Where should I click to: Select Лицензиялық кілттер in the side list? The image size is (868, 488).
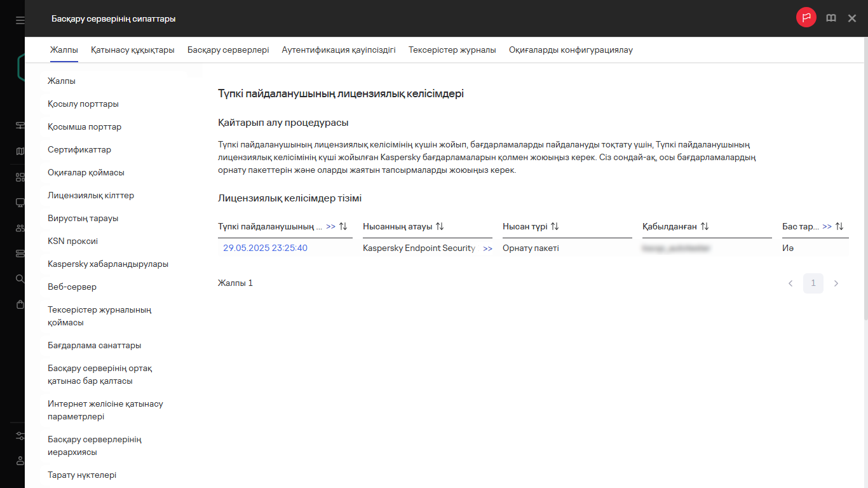click(x=91, y=196)
